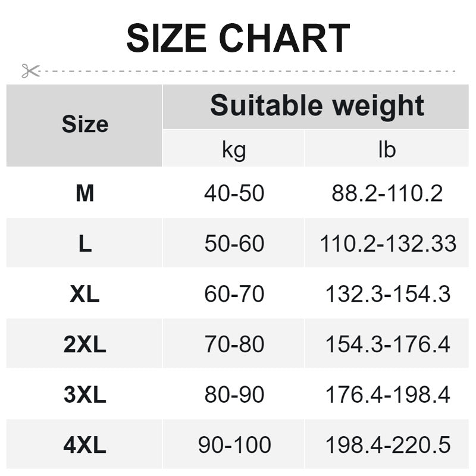
Task: Click the 88.2-110.2 lb cell
Action: (387, 193)
